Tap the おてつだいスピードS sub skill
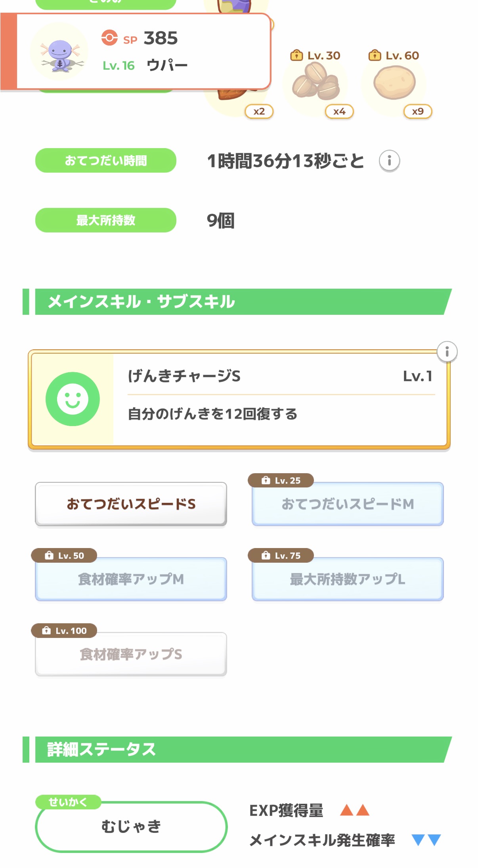 click(131, 504)
